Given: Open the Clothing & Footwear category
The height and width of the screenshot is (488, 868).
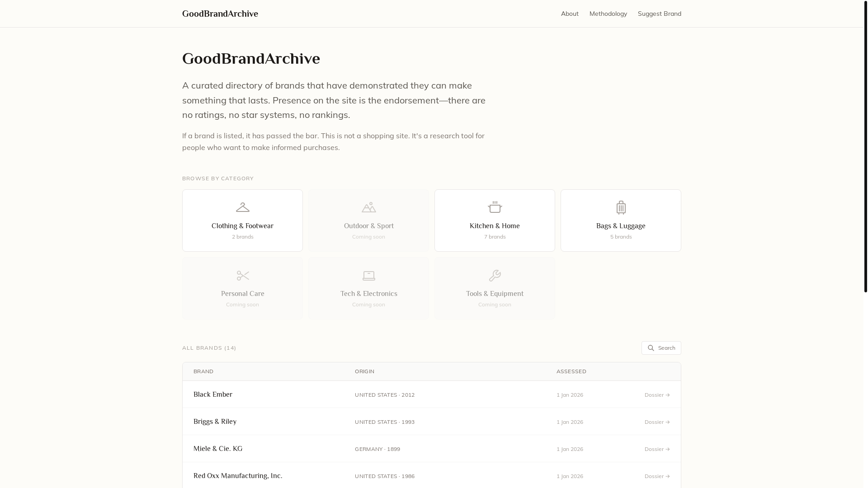Looking at the screenshot, I should click(242, 221).
